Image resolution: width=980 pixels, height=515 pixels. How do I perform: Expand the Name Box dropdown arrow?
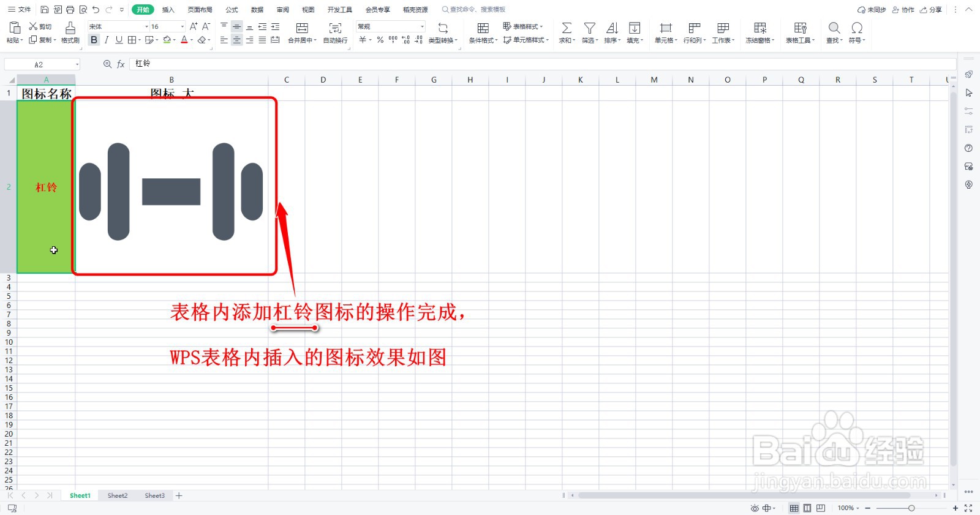coord(77,64)
